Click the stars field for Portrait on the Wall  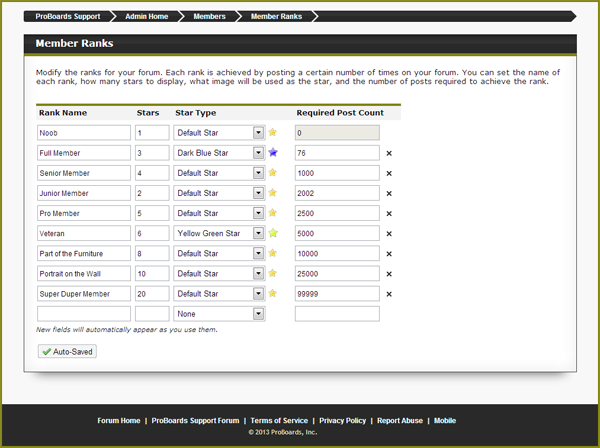coord(152,274)
